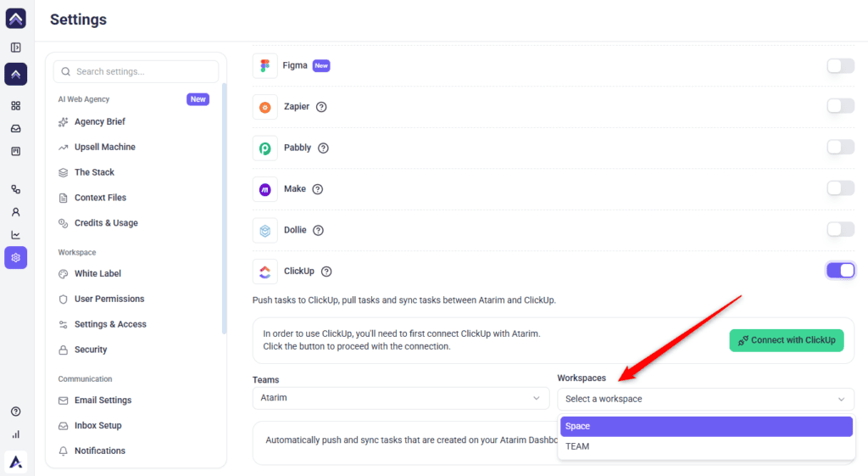Go to Settings & Access
Viewport: 868px width, 476px height.
click(110, 324)
